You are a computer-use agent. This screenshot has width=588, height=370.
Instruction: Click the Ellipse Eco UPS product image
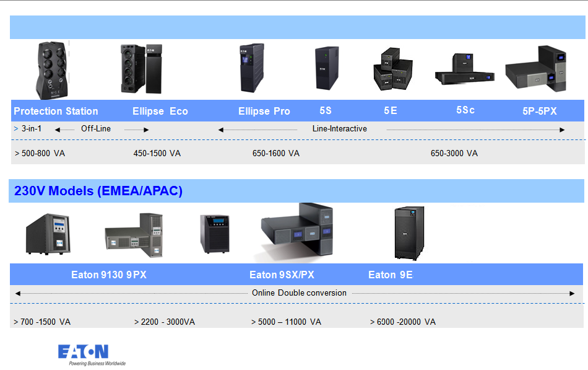point(141,69)
